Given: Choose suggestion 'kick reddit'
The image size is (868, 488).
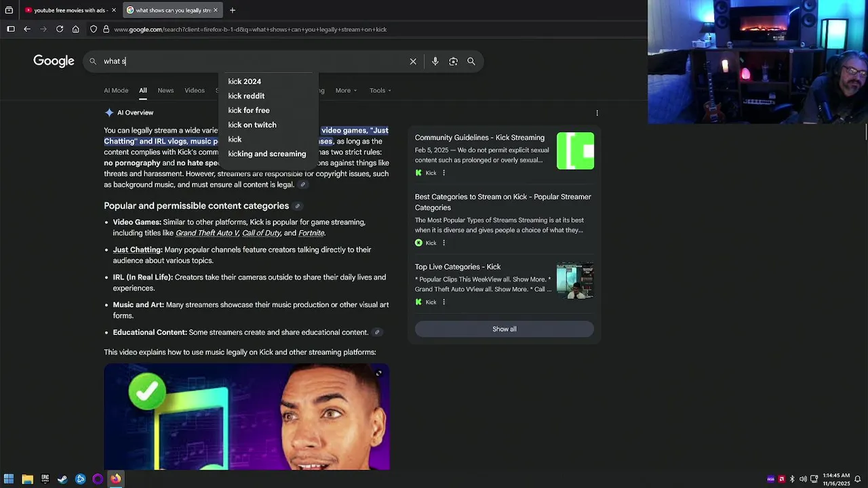Looking at the screenshot, I should pyautogui.click(x=246, y=96).
